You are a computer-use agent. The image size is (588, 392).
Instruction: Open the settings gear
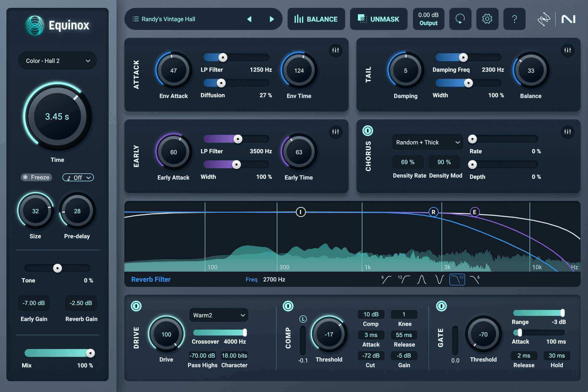coord(487,19)
